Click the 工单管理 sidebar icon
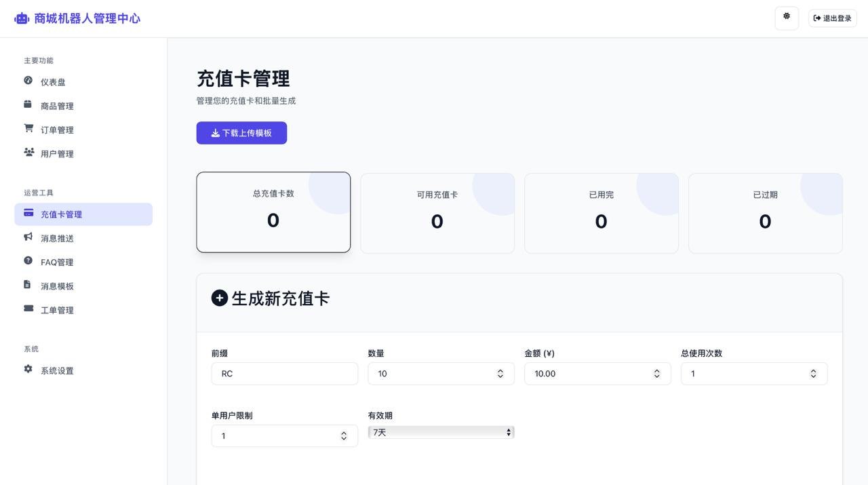 coord(28,308)
